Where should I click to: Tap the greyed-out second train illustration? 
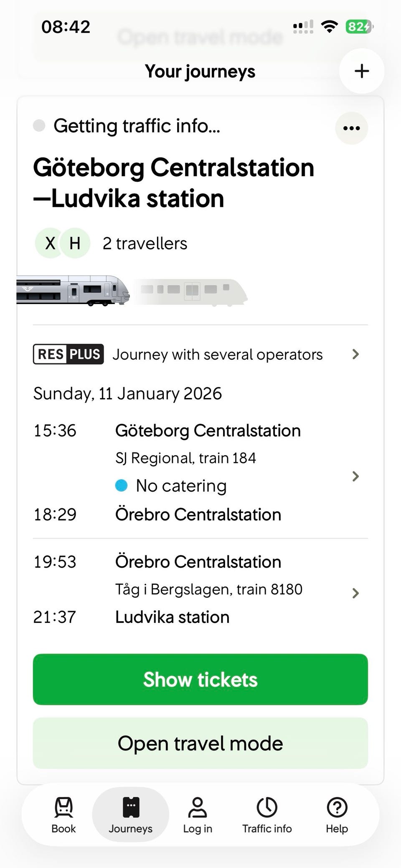pos(190,292)
